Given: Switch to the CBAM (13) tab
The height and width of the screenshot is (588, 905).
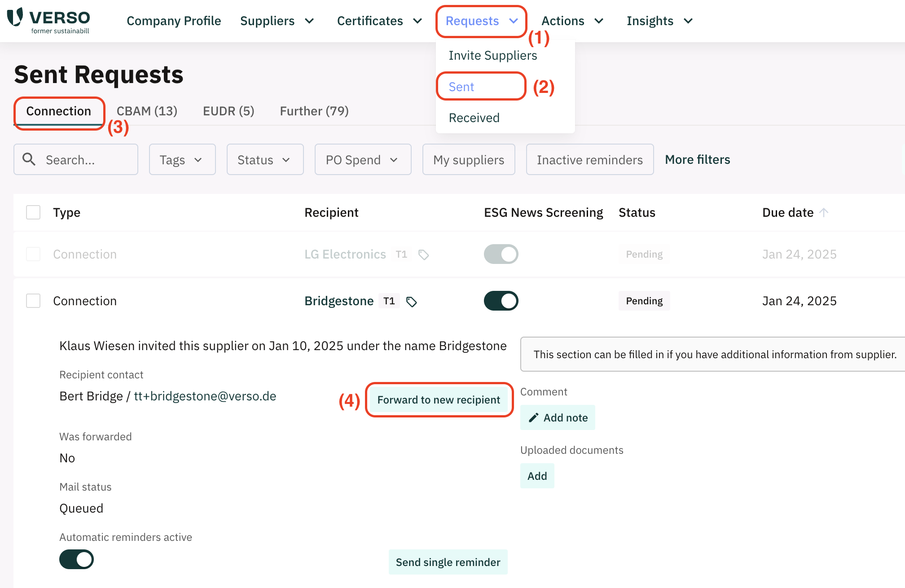Looking at the screenshot, I should (x=147, y=111).
